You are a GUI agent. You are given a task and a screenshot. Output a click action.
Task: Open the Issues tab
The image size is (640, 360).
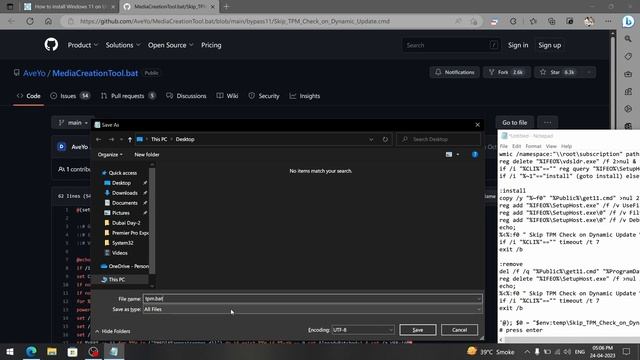pos(69,96)
